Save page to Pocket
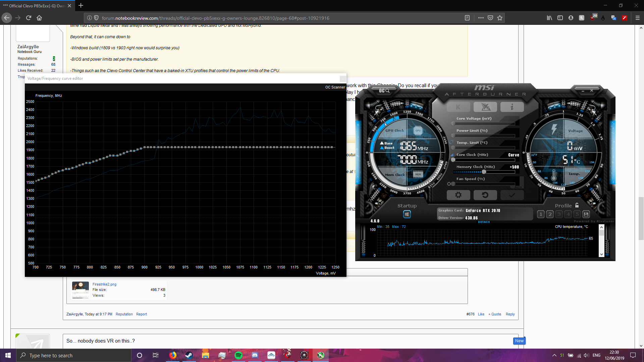 490,18
